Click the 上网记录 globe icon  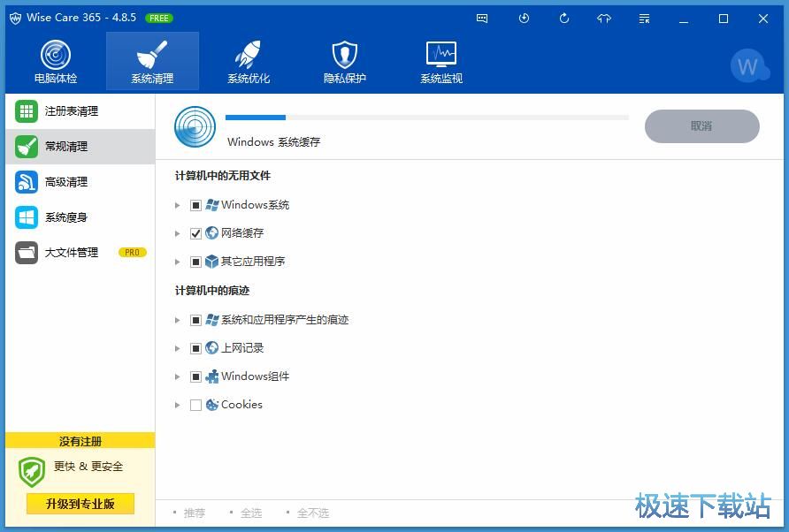pyautogui.click(x=211, y=348)
